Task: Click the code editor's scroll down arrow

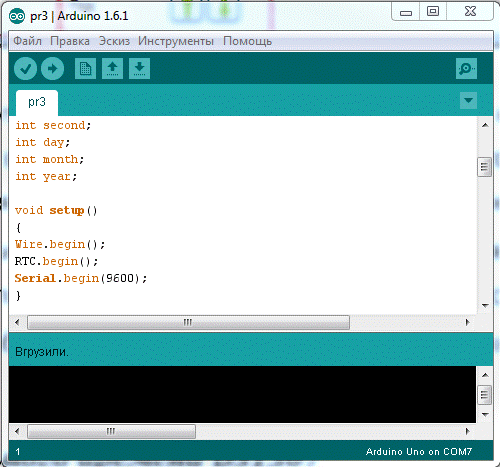Action: pos(485,305)
